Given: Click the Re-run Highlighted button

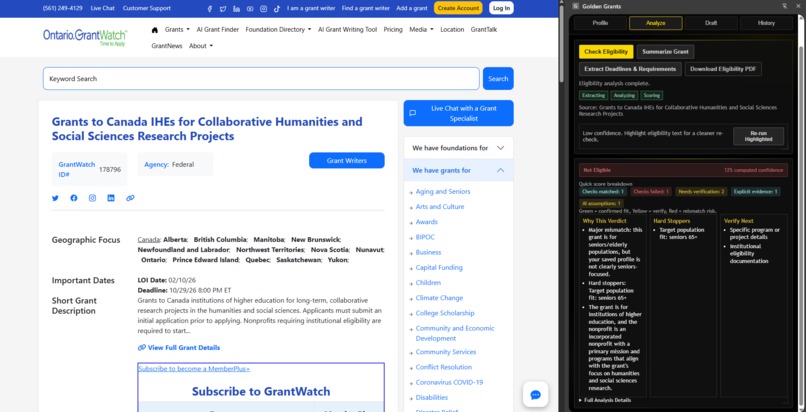Looking at the screenshot, I should 758,136.
